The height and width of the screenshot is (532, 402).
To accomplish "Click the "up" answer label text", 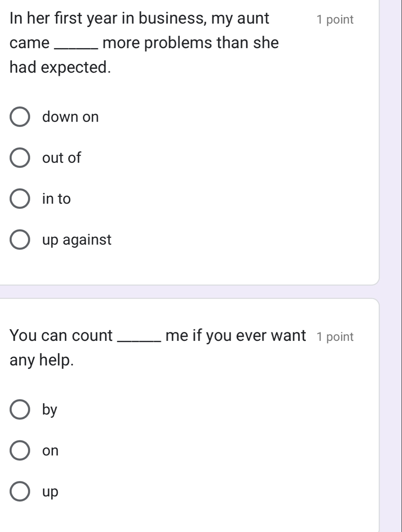I will coord(51,492).
